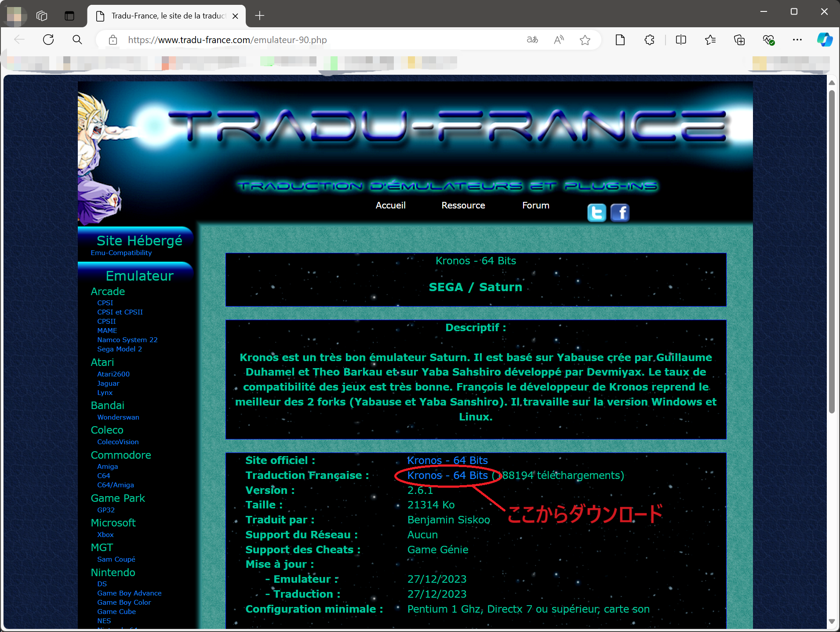840x632 pixels.
Task: Open the Lynx link
Action: [105, 393]
